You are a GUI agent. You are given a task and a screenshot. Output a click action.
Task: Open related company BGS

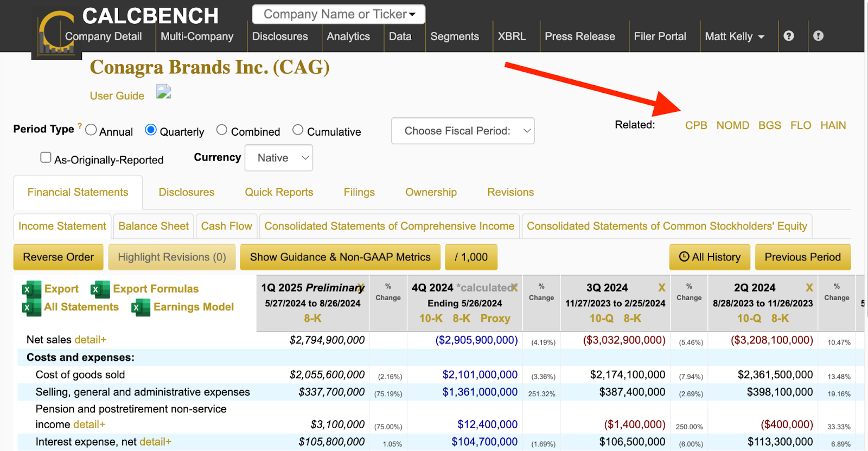pyautogui.click(x=770, y=125)
